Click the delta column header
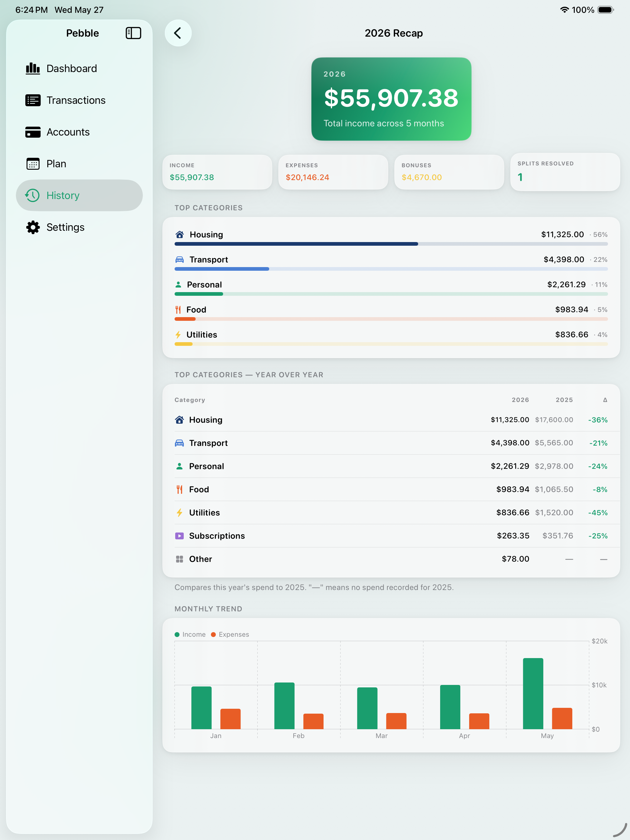Screen dimensions: 630x840 tap(605, 400)
